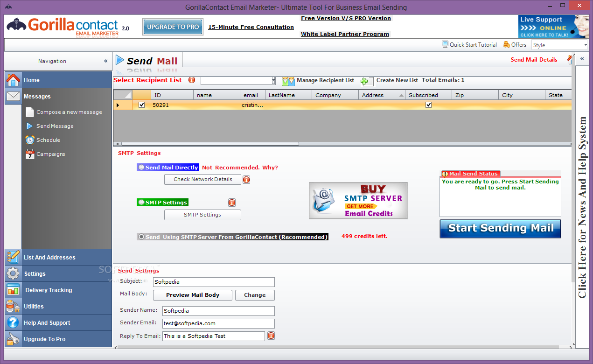
Task: Click the Help And Support question icon
Action: coord(13,322)
